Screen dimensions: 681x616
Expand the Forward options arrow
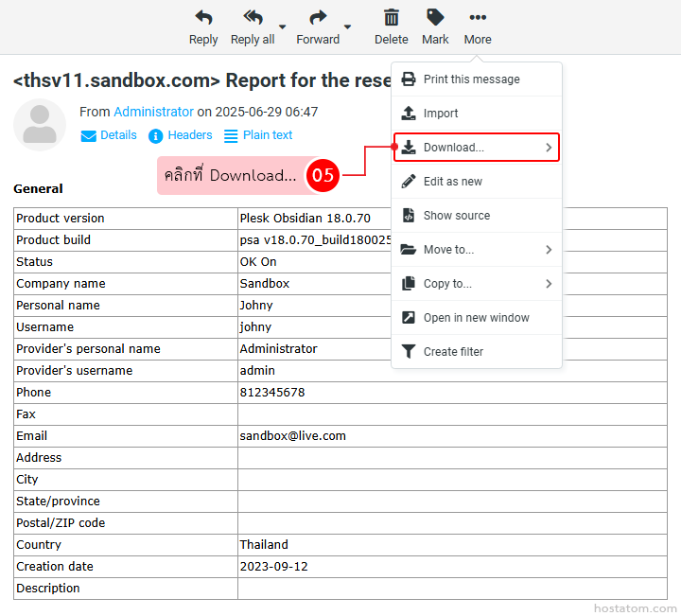[x=347, y=27]
